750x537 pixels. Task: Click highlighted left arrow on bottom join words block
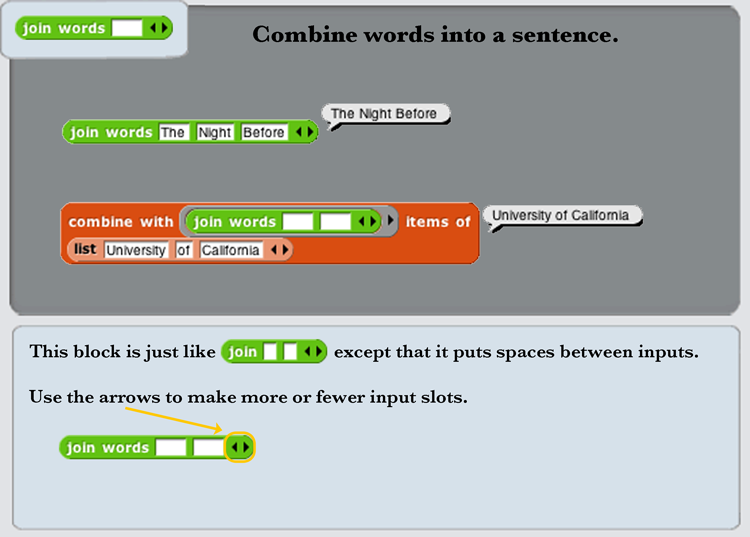tap(235, 448)
